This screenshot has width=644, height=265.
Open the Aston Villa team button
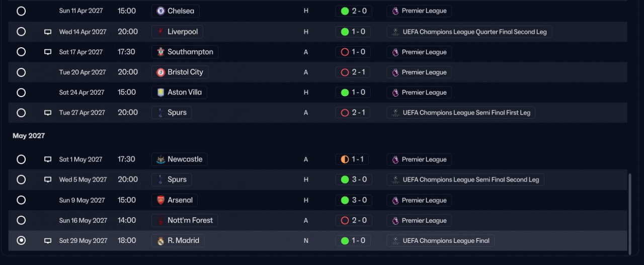179,93
